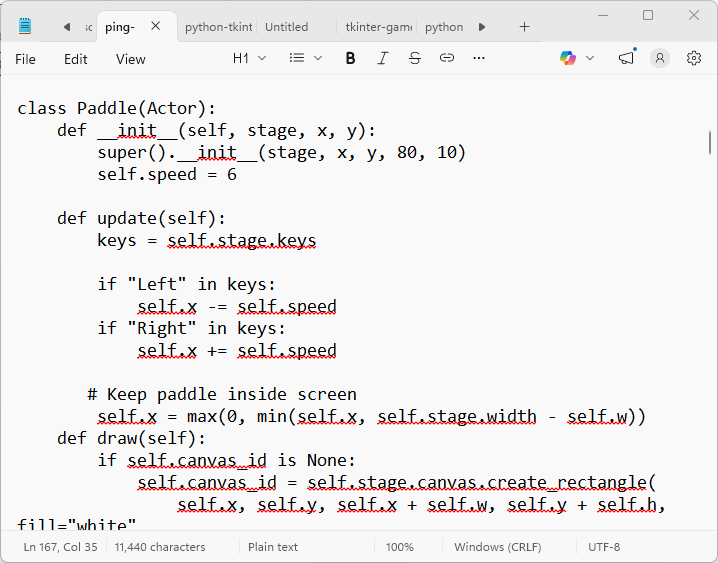718x563 pixels.
Task: Open more formatting options ellipsis
Action: (x=479, y=58)
